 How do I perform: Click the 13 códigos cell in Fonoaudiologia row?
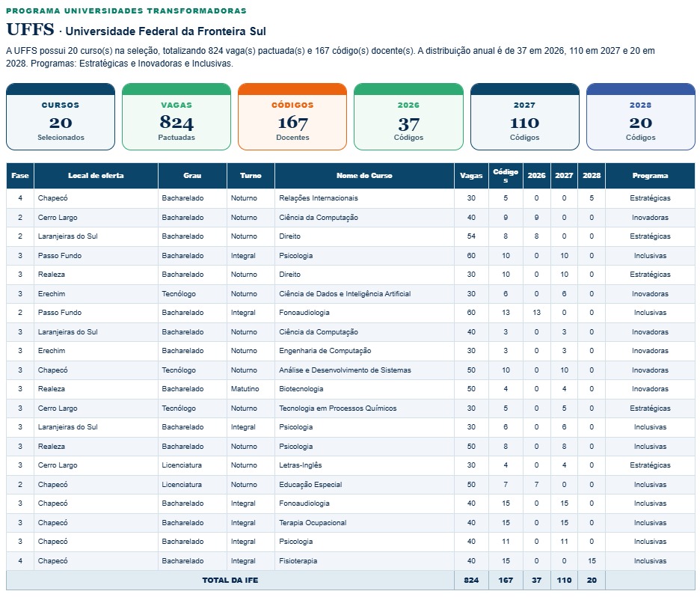pos(506,313)
